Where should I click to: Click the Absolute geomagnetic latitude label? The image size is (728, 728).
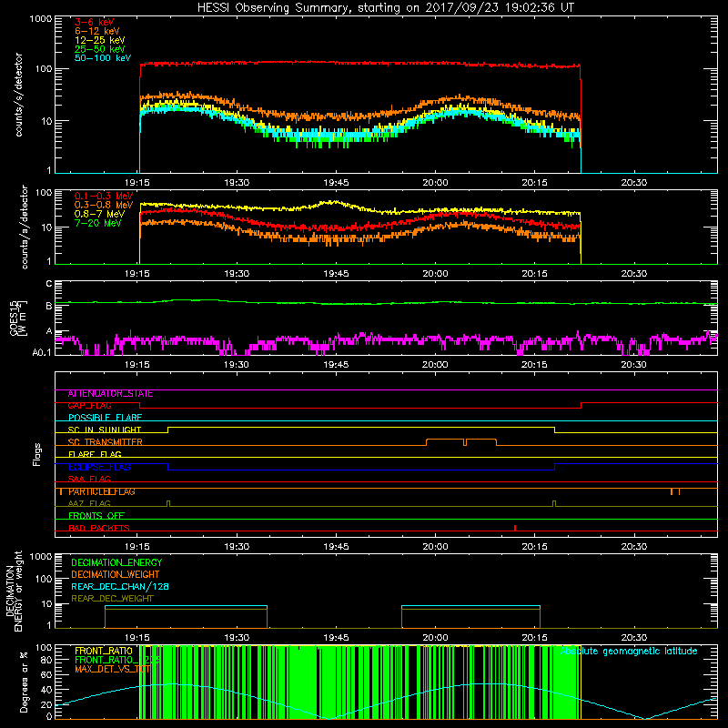pyautogui.click(x=629, y=652)
